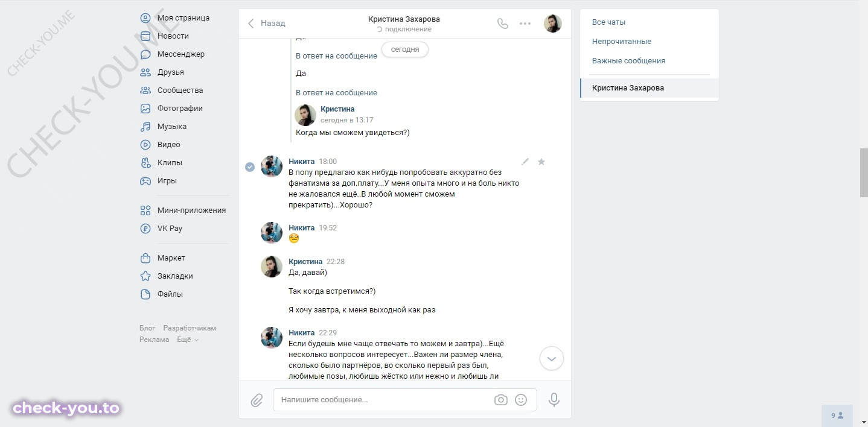Start a call with the phone icon
The image size is (868, 427).
[502, 24]
